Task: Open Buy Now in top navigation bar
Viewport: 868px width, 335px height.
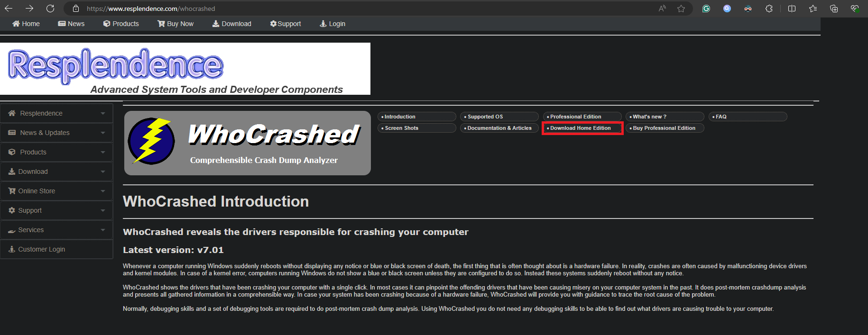Action: (175, 24)
